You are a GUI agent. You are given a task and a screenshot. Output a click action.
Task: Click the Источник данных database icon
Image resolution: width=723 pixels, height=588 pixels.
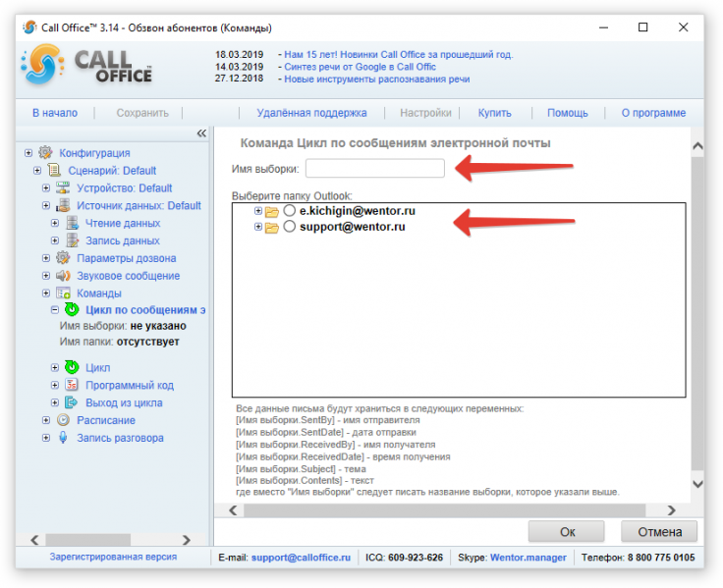coord(63,205)
